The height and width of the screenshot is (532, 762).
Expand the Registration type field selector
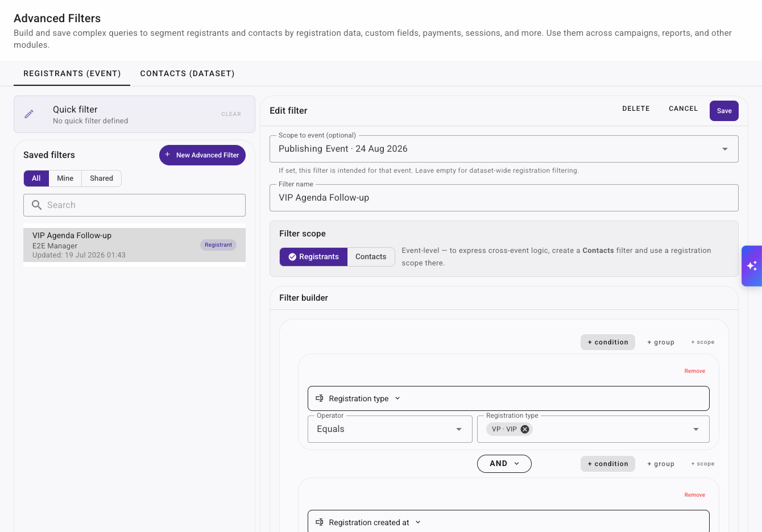508,398
